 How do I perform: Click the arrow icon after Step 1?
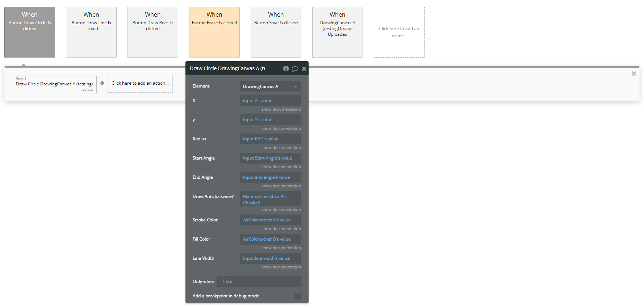coord(102,83)
